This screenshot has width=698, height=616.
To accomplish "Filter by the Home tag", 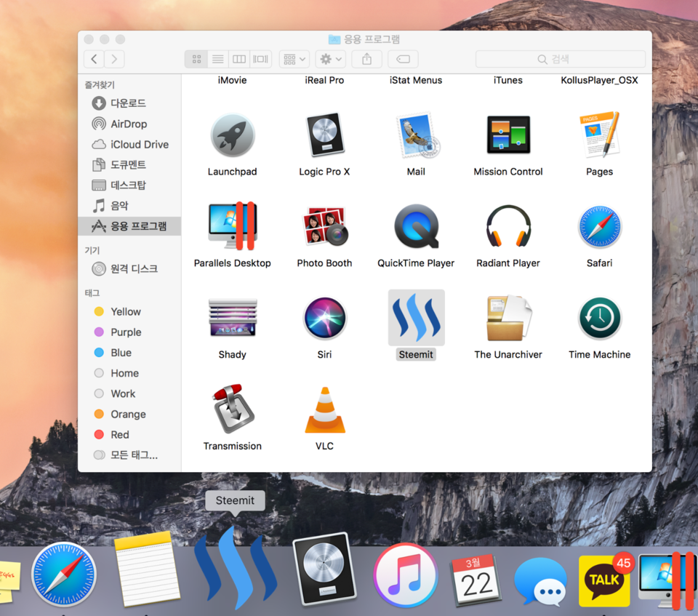I will (129, 373).
